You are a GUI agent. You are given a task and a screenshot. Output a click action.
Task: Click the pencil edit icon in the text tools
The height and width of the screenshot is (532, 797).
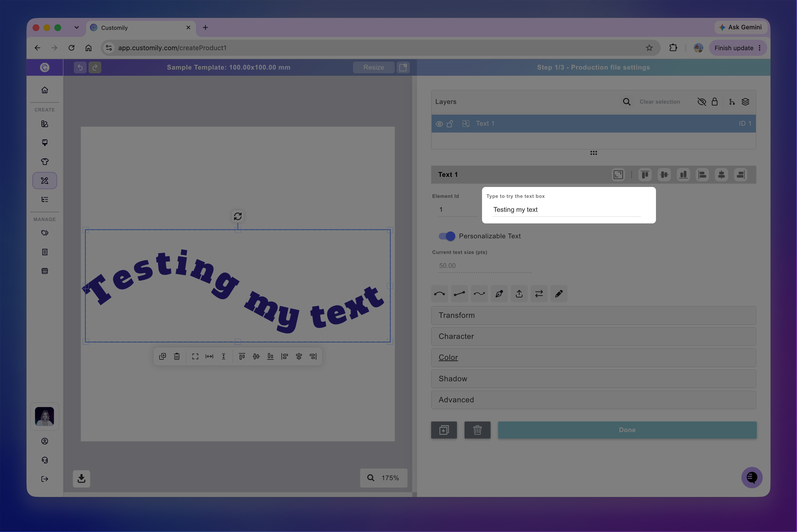point(559,294)
